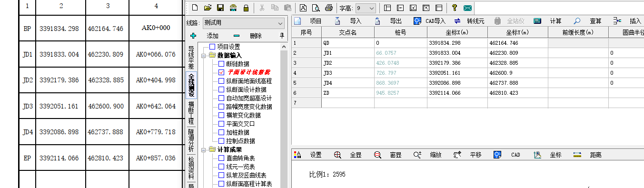
Task: Toggle the 平面交叉口 checkbox
Action: (221, 124)
